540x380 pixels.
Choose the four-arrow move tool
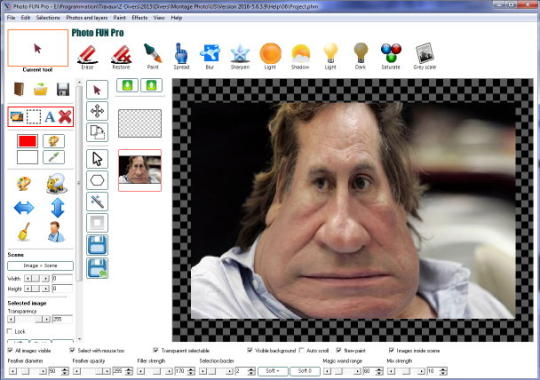click(x=97, y=111)
